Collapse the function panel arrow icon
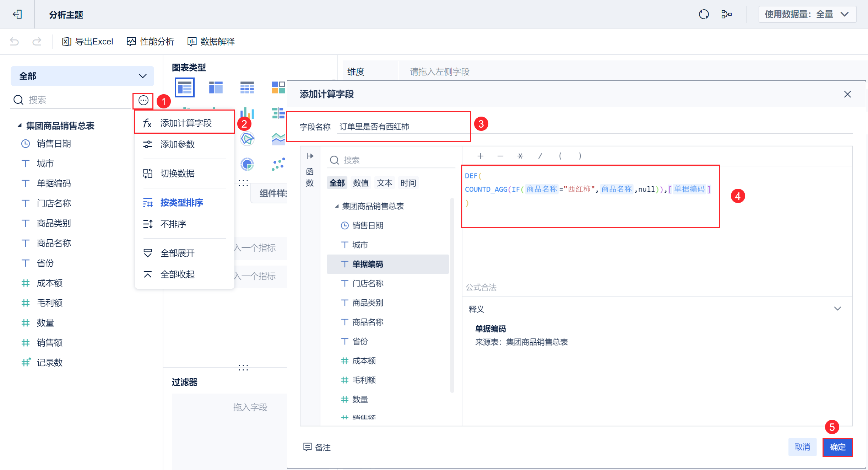Viewport: 868px width, 470px height. (x=310, y=156)
